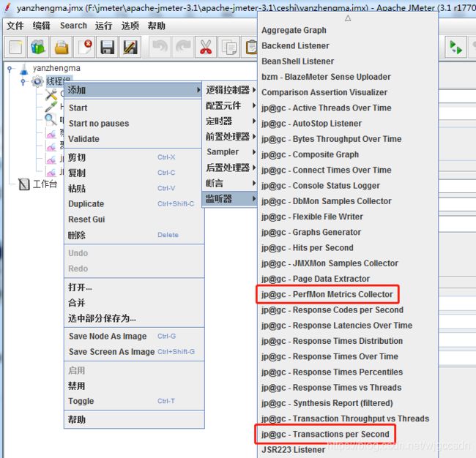Viewport: 476px width, 458px height.
Task: Choose Start no pauses in the context menu
Action: click(x=133, y=123)
